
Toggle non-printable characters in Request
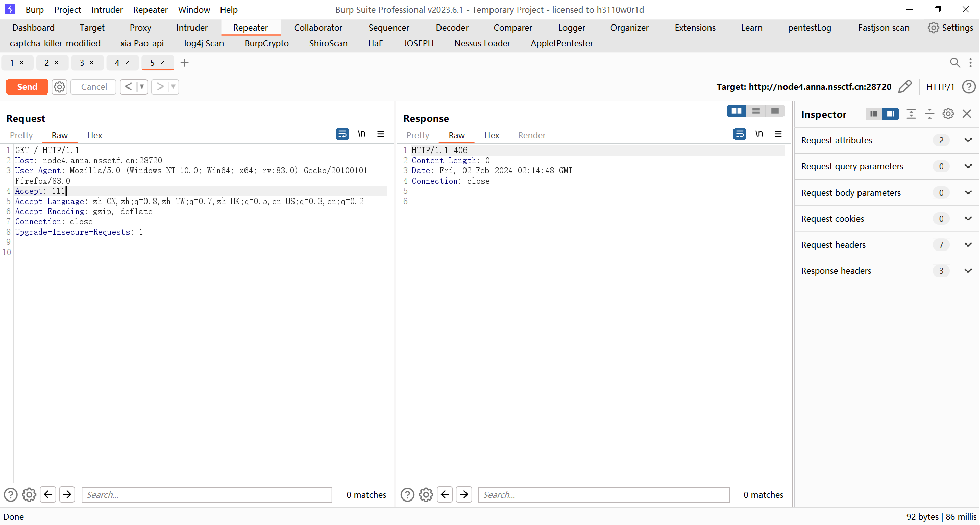click(x=361, y=134)
